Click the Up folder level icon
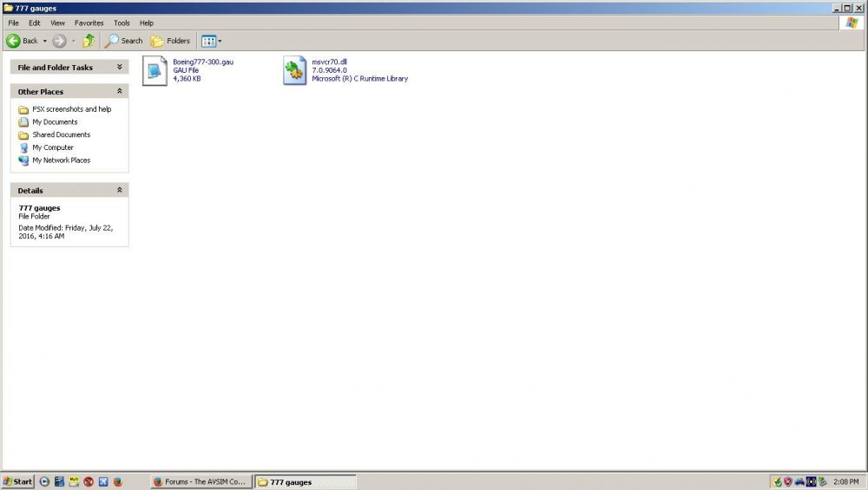This screenshot has width=868, height=490. pos(88,41)
